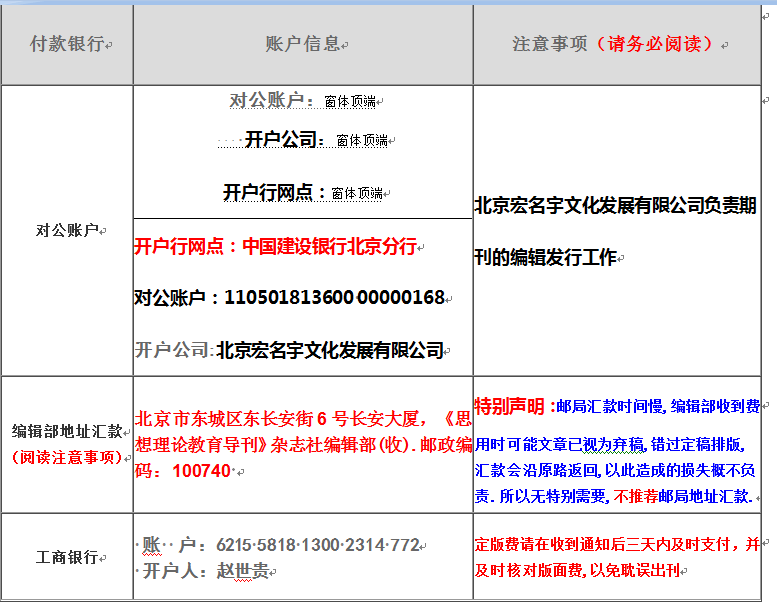This screenshot has width=777, height=603.
Task: Click 开户公司:北京宏名宇文化发展有限公司 line
Action: 289,350
